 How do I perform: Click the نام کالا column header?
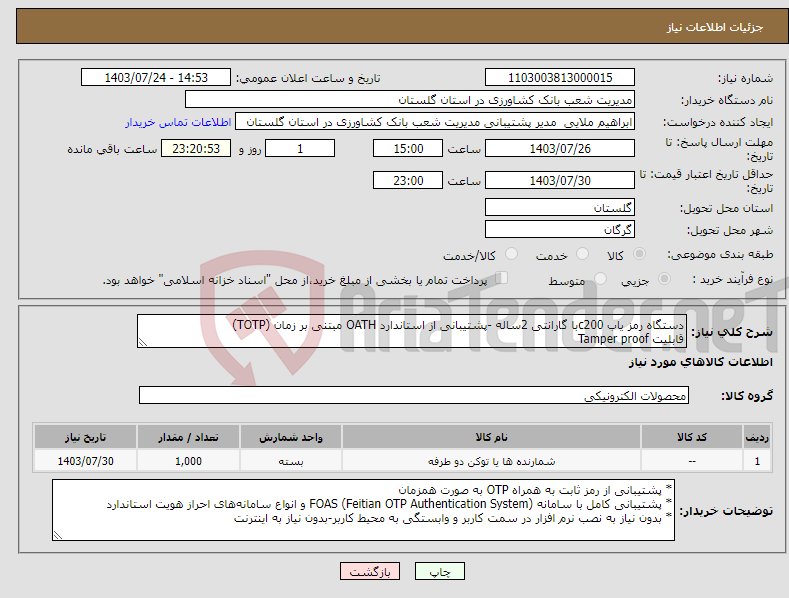(x=492, y=437)
